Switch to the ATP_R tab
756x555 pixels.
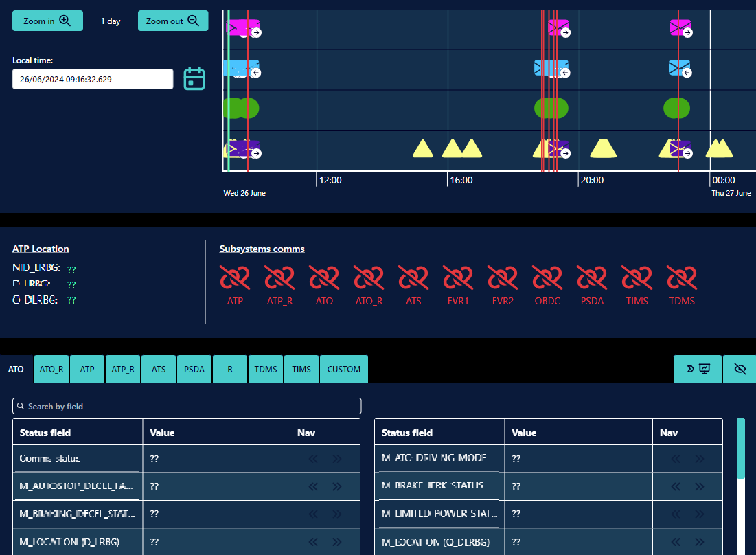coord(123,369)
